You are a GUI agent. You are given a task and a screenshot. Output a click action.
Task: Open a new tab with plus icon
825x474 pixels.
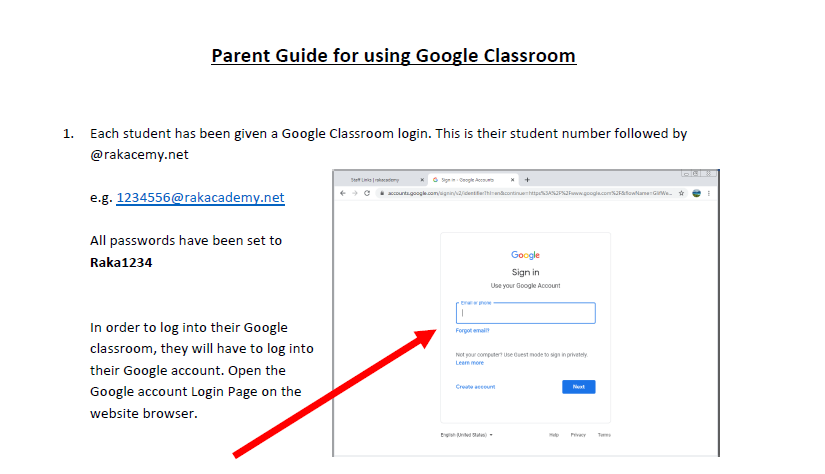coord(527,180)
